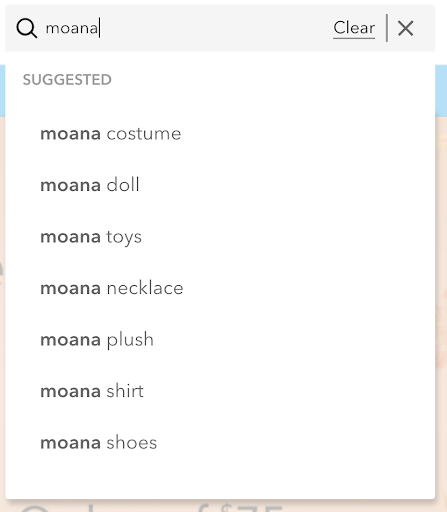Click the vertical divider beside Clear
The width and height of the screenshot is (447, 512).
point(387,28)
